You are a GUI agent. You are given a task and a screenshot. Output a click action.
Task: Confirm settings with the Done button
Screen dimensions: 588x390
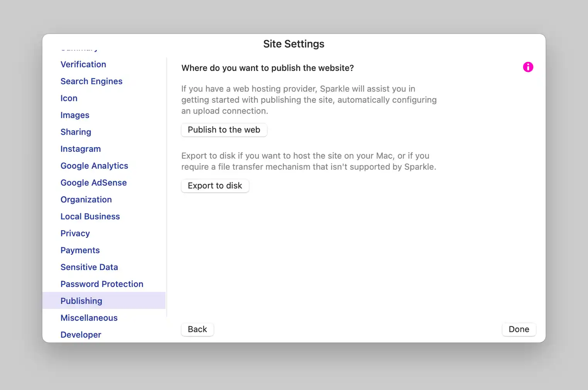point(519,329)
